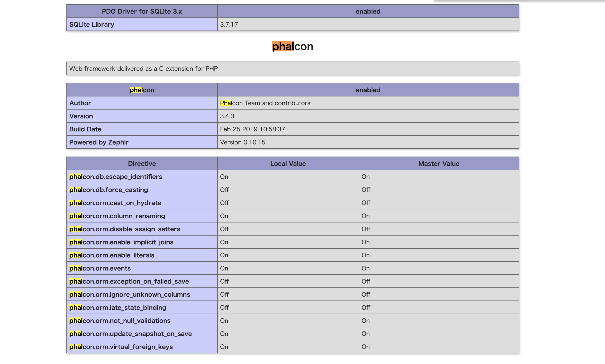Click local value 'Off' for disable_assign_setters
Screen dimensions: 605x364
point(224,229)
